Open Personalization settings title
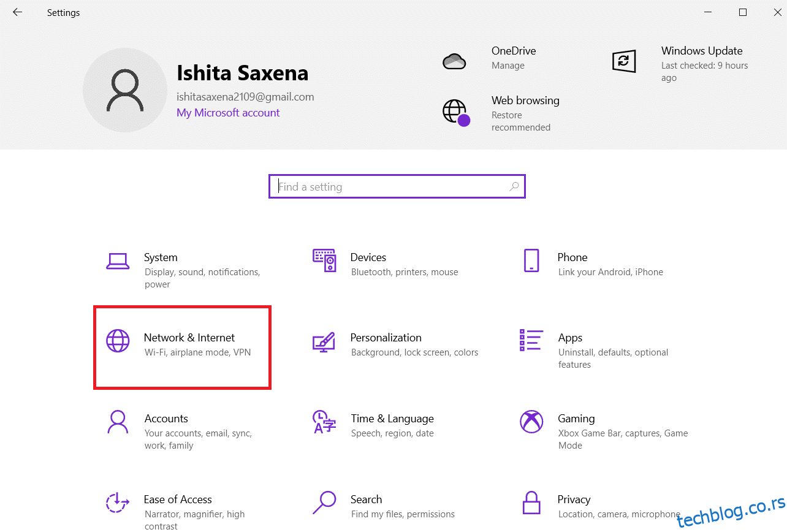Screen dimensions: 787x532 386,338
